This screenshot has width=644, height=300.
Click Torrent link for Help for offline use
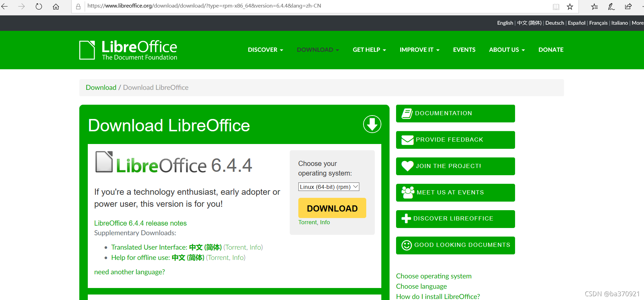(218, 257)
